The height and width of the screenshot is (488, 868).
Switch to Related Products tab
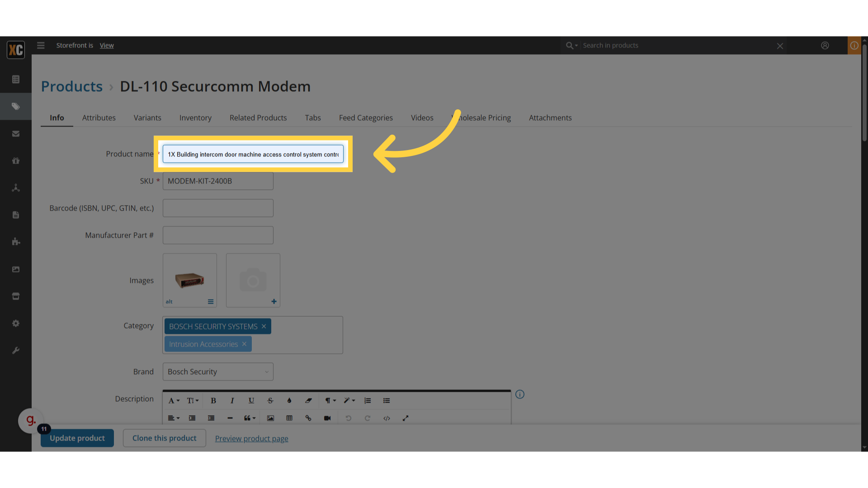tap(258, 118)
